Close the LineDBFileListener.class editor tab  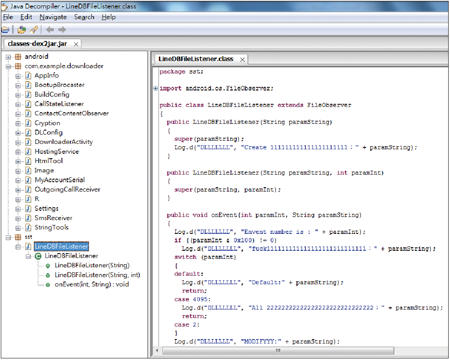(242, 60)
